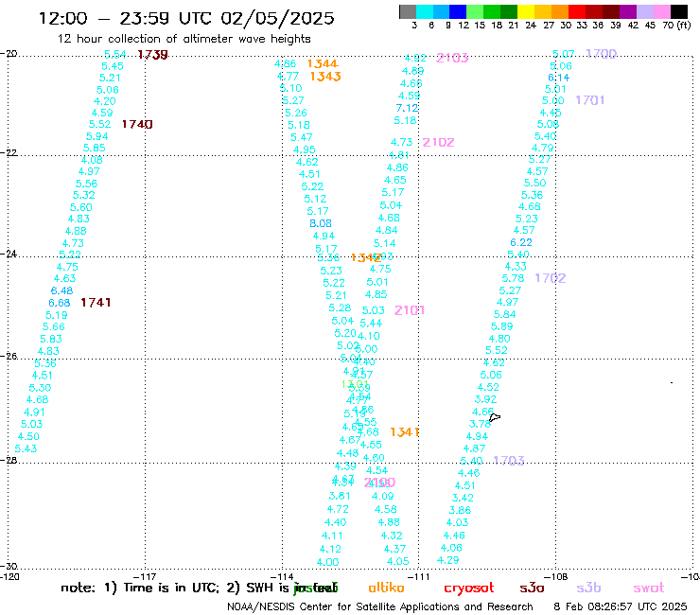Click the wave height value 5.89
Viewport: 700px width, 615px height.
502,326
